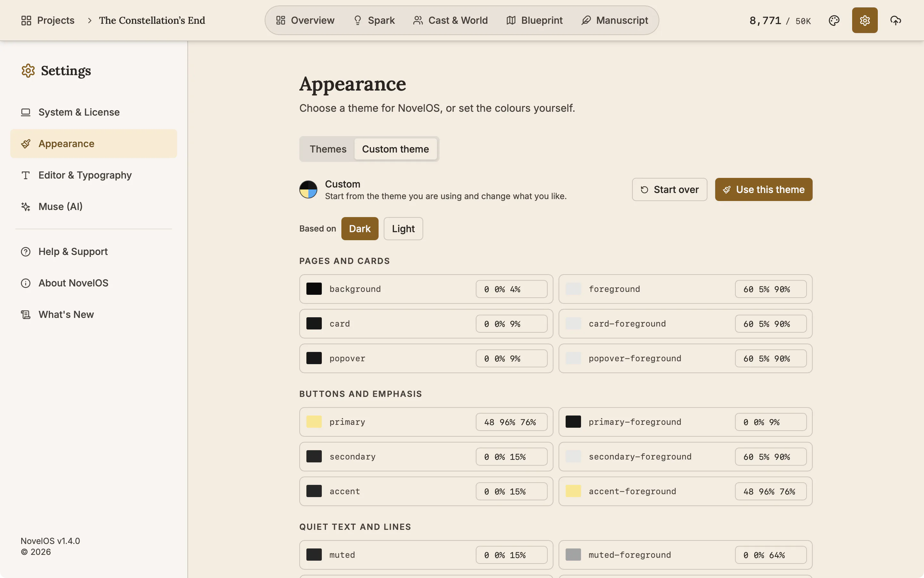Open Editor & Typography settings
The image size is (924, 578).
point(94,175)
